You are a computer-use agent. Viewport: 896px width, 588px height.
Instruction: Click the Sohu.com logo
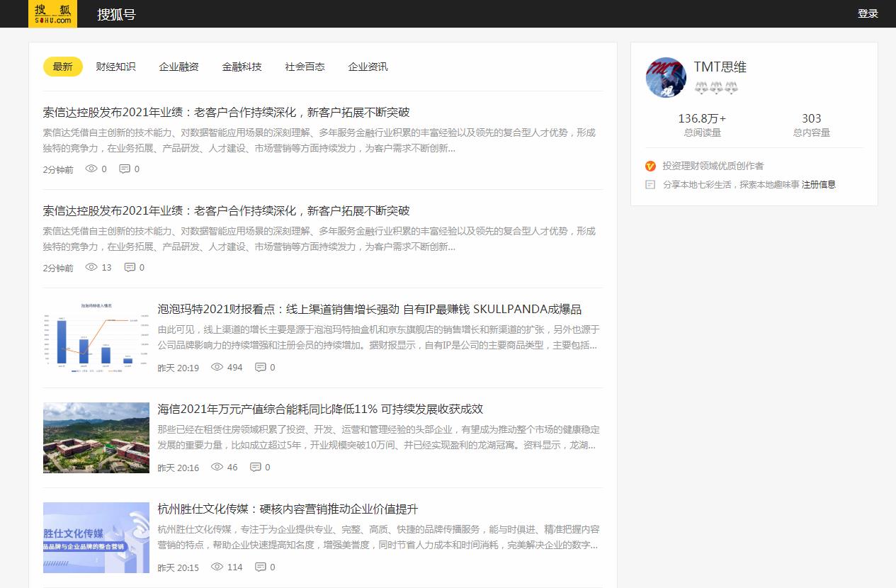pos(52,13)
